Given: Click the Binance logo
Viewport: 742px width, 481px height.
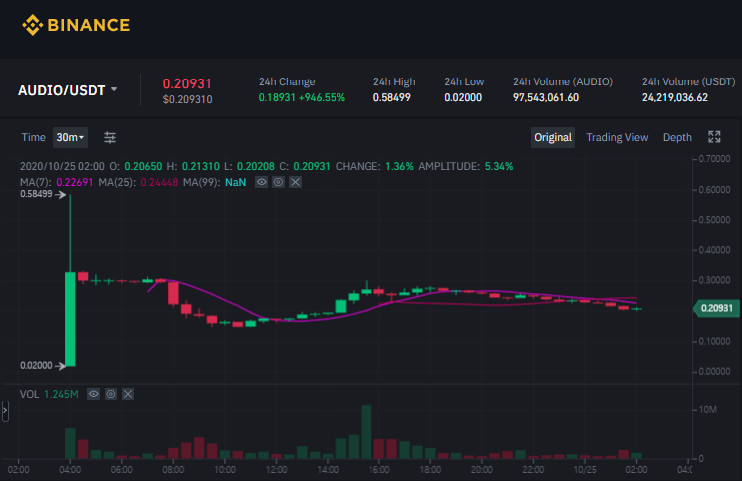Looking at the screenshot, I should pos(76,25).
